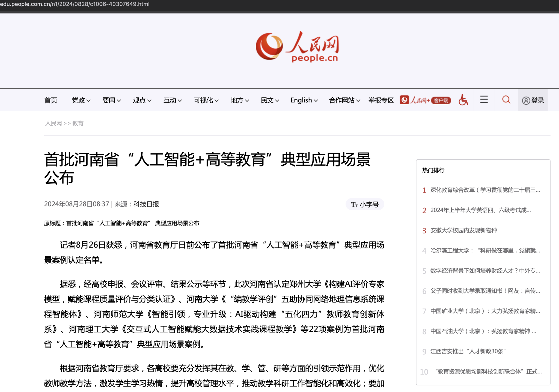The image size is (559, 392).
Task: Click the accessibility wheelchair icon
Action: (x=463, y=100)
